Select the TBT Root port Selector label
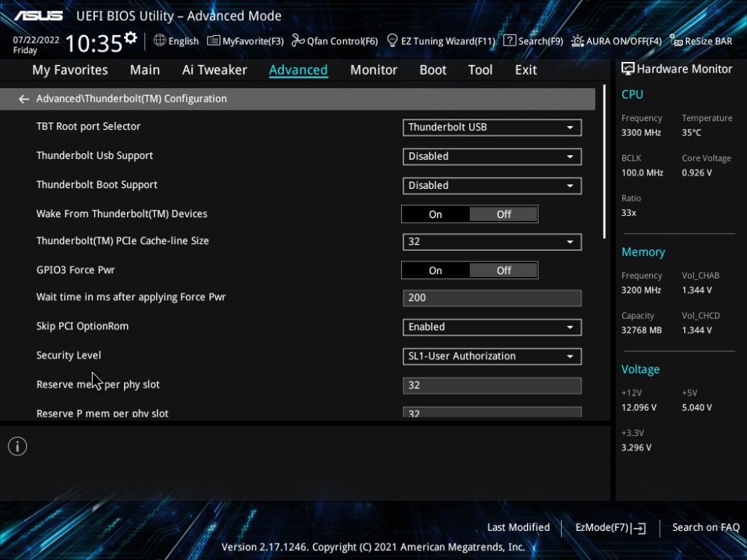The image size is (747, 560). click(88, 127)
